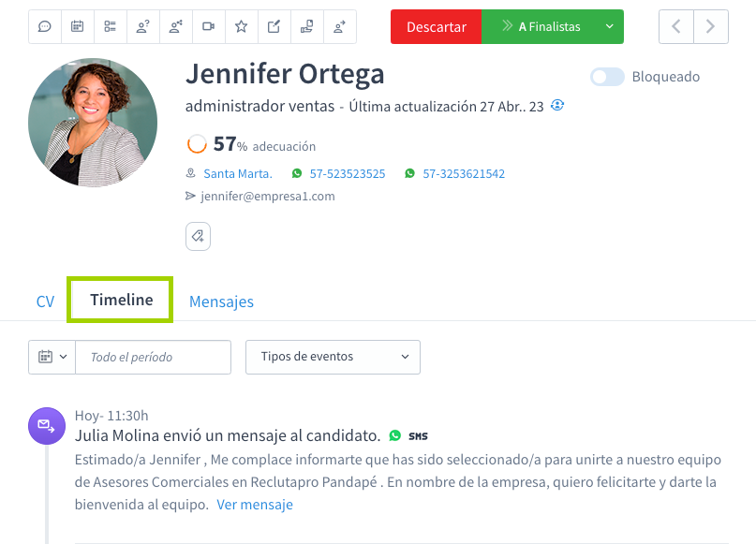The height and width of the screenshot is (544, 756).
Task: Open the Tipos de eventos dropdown
Action: tap(333, 357)
